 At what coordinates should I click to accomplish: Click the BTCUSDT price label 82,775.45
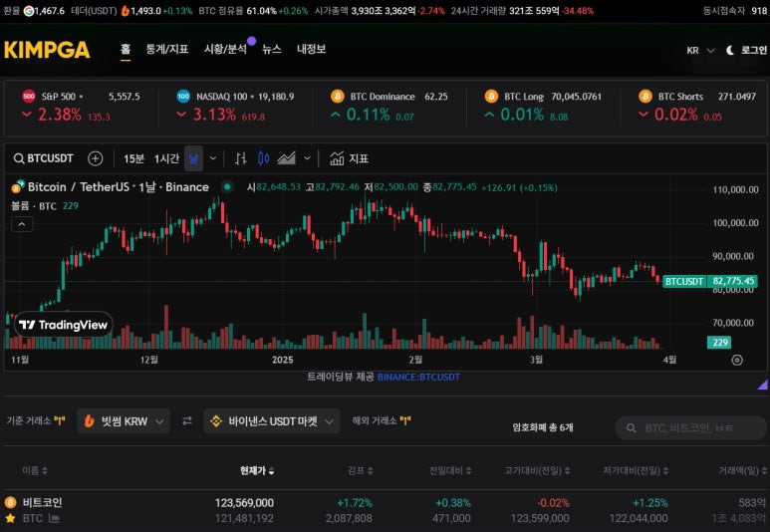(x=709, y=281)
